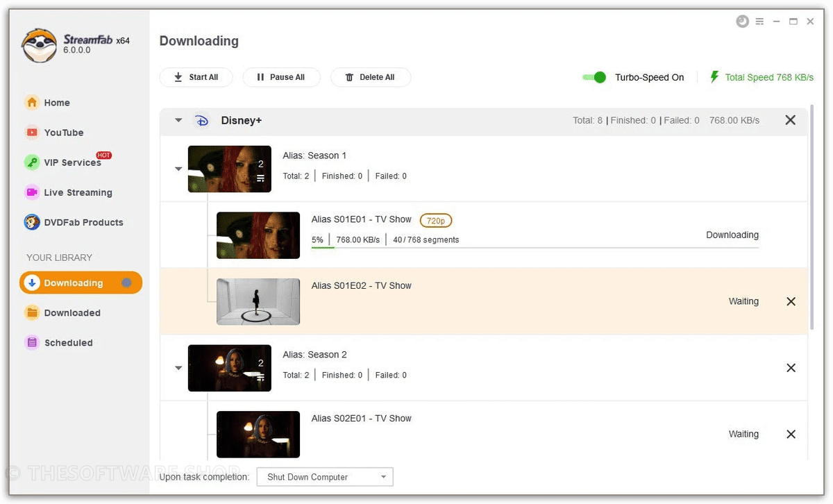Cancel the Alias S02E01 waiting task

(791, 434)
